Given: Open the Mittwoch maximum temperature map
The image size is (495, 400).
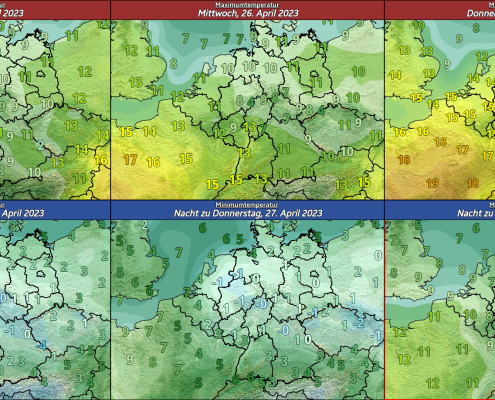Looking at the screenshot, I should point(247,110).
